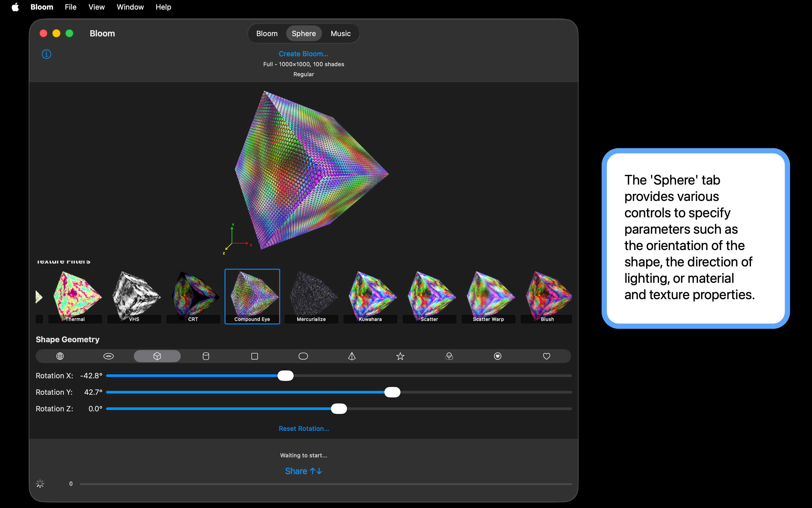
Task: Open the Apple menu
Action: coord(15,7)
